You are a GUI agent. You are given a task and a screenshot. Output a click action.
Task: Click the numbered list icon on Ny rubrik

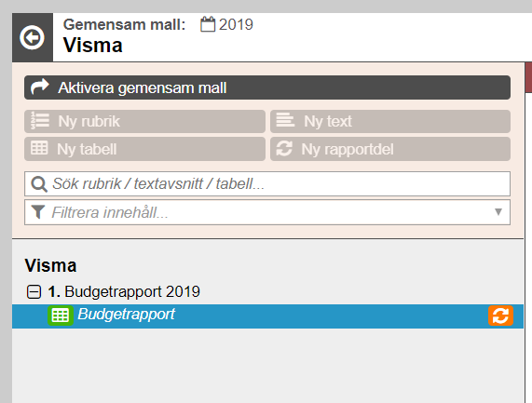click(40, 121)
